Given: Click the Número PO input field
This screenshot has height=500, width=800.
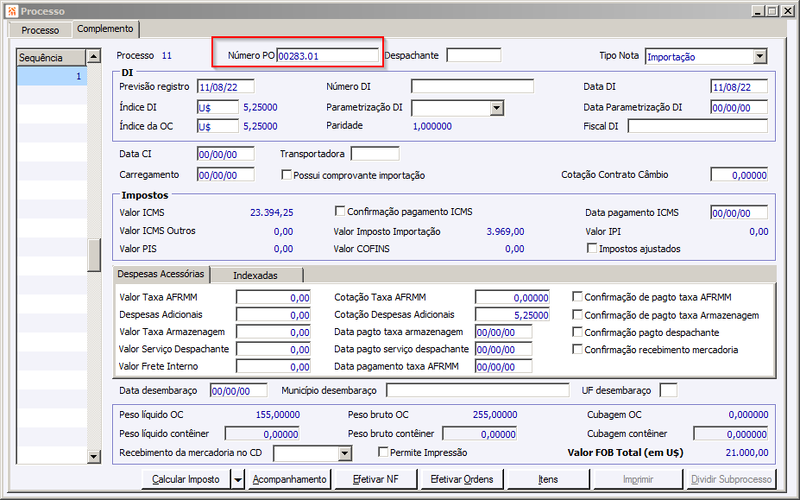Looking at the screenshot, I should coord(328,56).
